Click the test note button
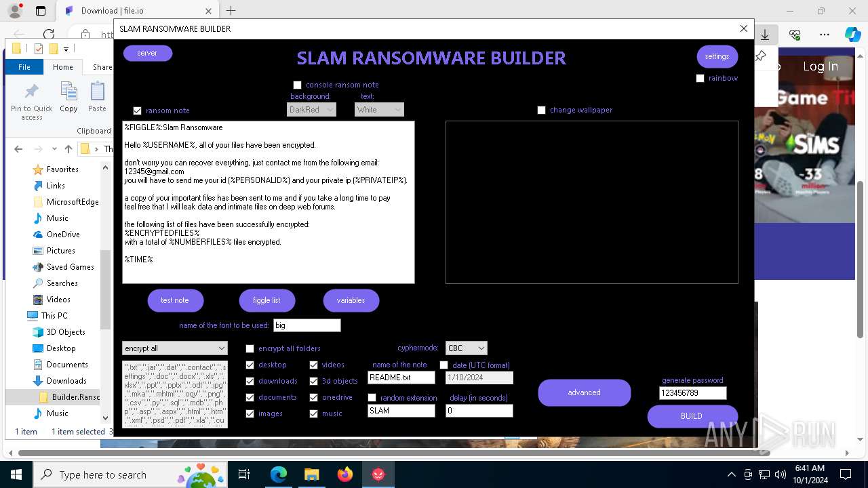Viewport: 868px width, 488px height. pos(175,301)
